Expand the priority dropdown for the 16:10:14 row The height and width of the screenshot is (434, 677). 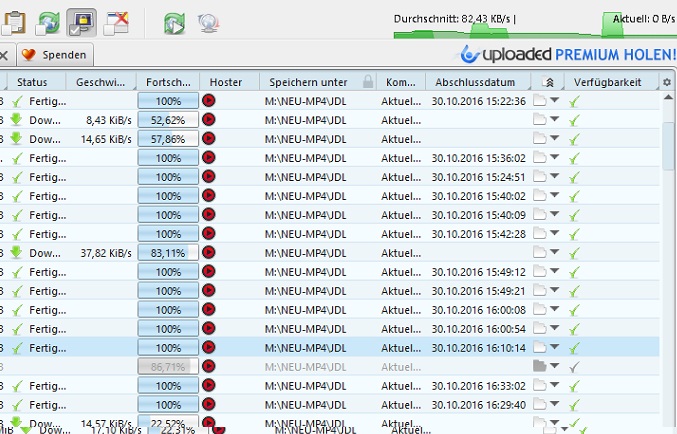pos(554,347)
